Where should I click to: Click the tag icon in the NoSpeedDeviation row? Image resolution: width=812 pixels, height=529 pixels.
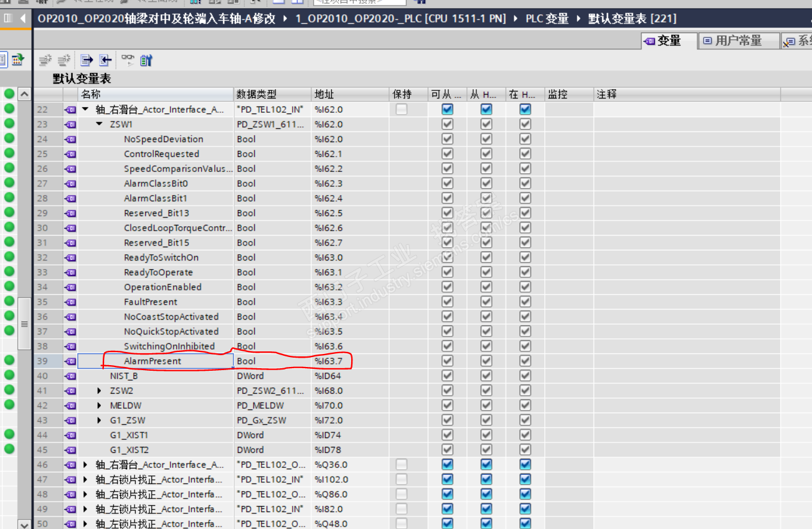tap(70, 140)
